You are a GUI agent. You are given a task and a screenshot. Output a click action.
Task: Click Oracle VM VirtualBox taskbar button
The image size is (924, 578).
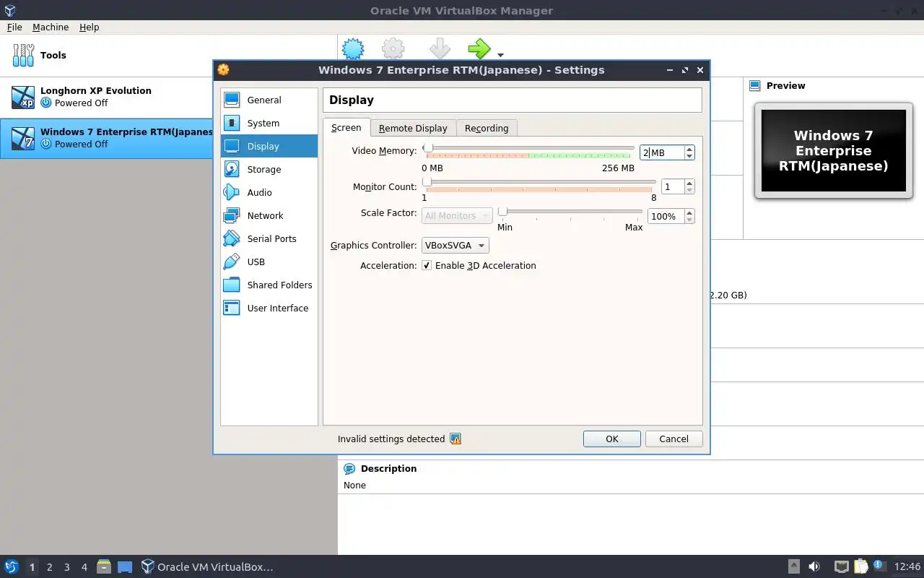pyautogui.click(x=208, y=566)
